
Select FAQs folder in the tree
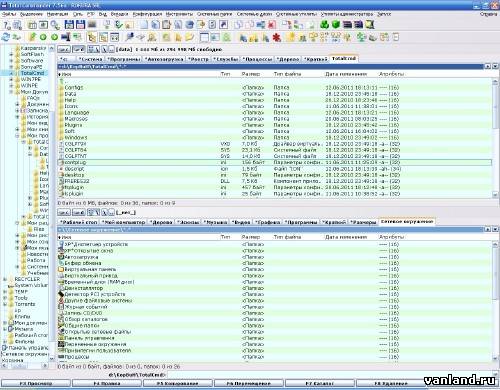[x=33, y=98]
